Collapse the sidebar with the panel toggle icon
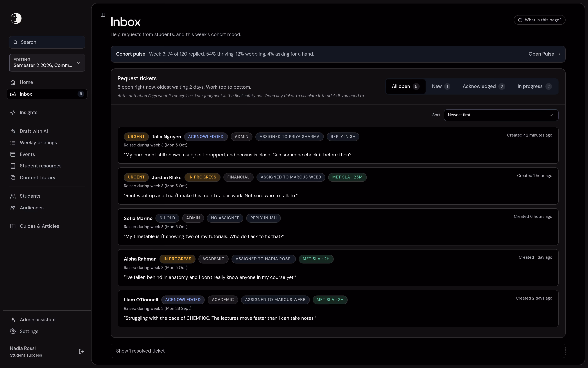This screenshot has width=588, height=368. pyautogui.click(x=103, y=15)
